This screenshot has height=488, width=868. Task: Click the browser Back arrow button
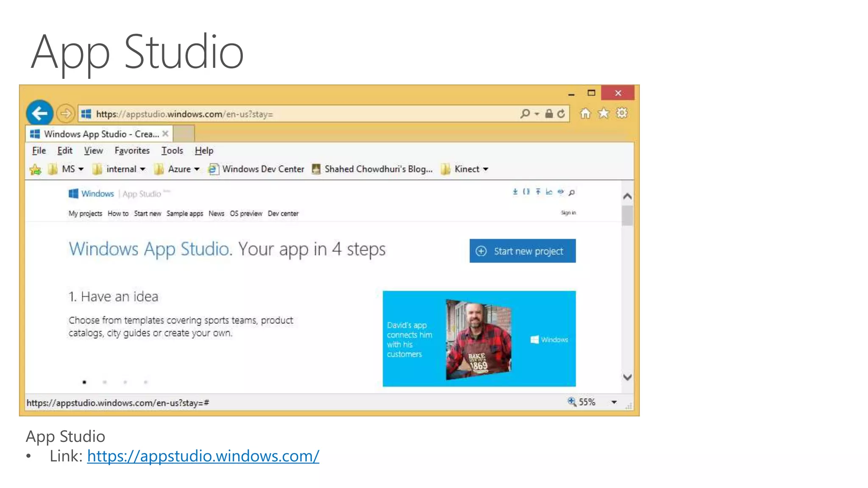tap(39, 114)
